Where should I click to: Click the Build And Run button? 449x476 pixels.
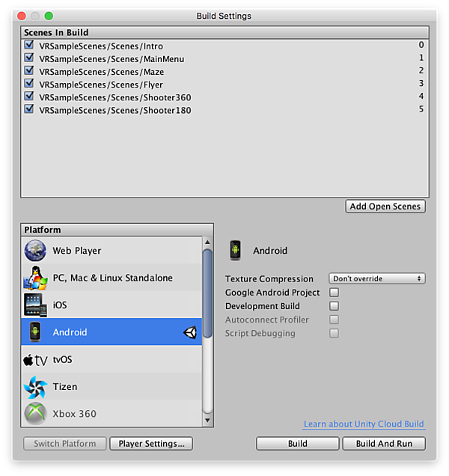[384, 444]
